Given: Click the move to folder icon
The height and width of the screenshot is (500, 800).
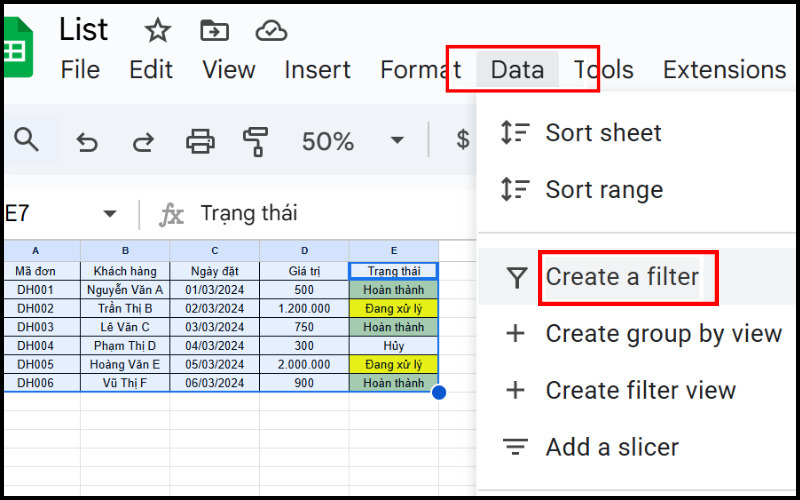Looking at the screenshot, I should [214, 31].
